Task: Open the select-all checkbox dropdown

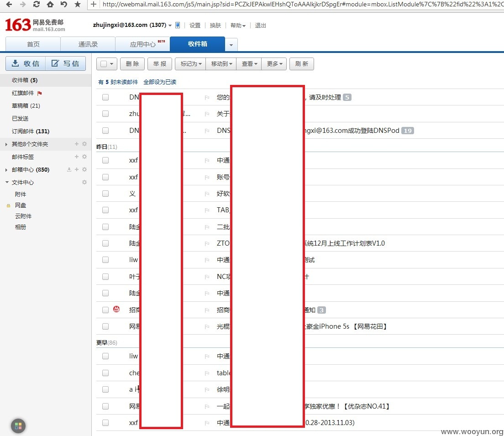Action: [x=111, y=64]
